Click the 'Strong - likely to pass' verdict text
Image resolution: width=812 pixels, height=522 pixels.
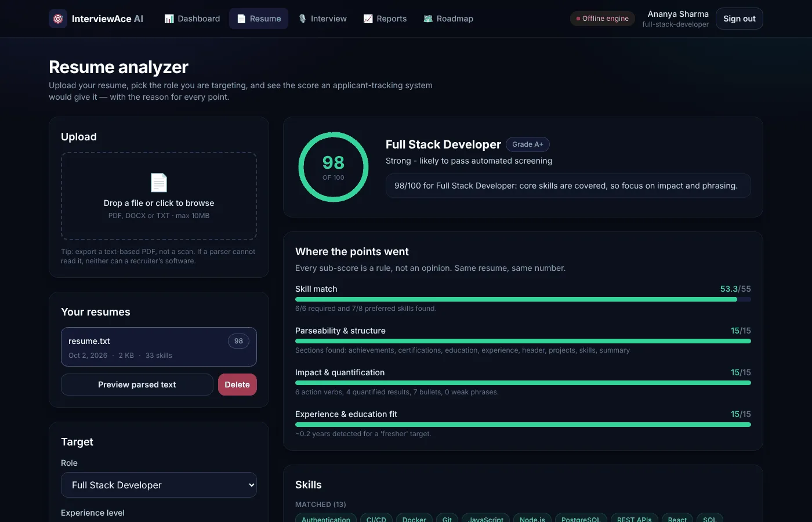point(469,161)
